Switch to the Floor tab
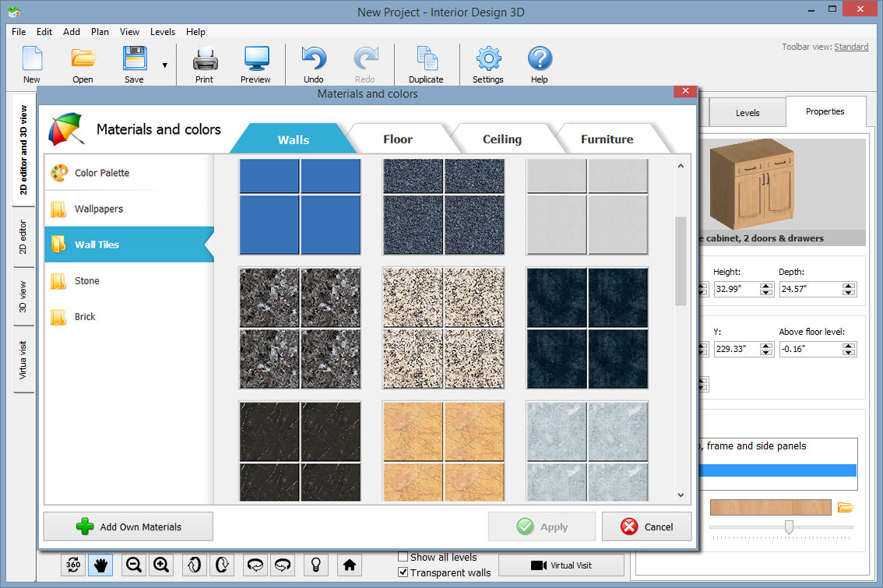Image resolution: width=883 pixels, height=588 pixels. coord(399,139)
